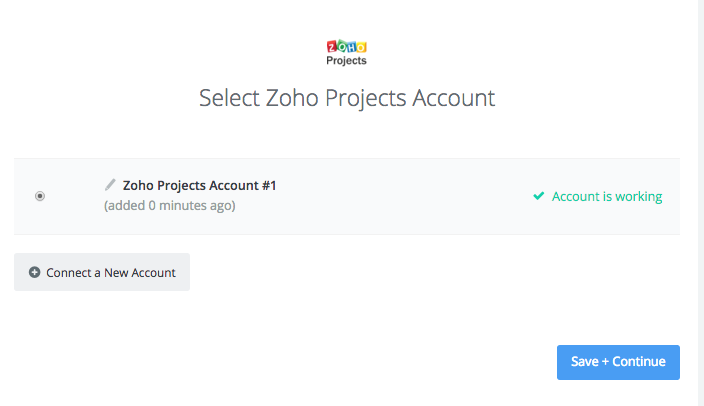
Task: Click the blue H tile in logo
Action: [352, 47]
